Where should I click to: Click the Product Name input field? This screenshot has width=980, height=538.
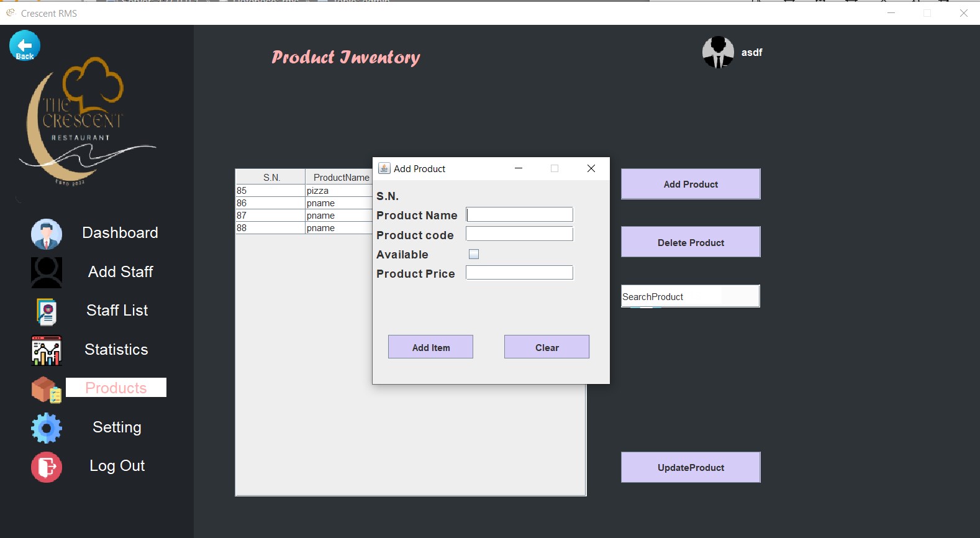pyautogui.click(x=519, y=214)
